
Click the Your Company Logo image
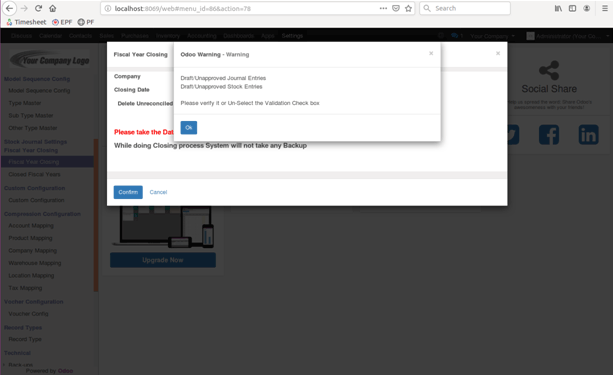(x=50, y=60)
